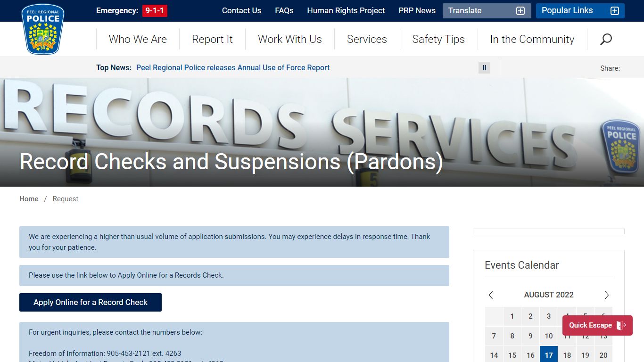Click the Freedom of Information phone line
Image resolution: width=644 pixels, height=362 pixels.
click(x=105, y=353)
